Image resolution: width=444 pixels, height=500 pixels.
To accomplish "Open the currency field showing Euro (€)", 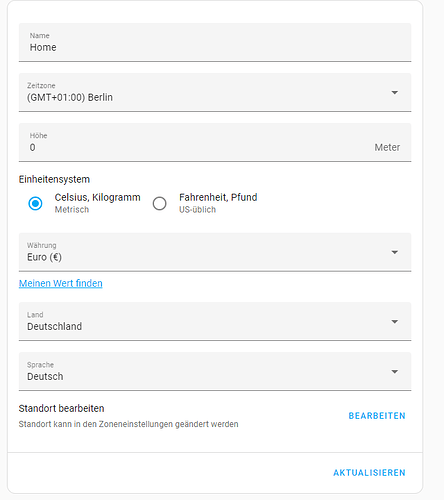I will pos(215,252).
